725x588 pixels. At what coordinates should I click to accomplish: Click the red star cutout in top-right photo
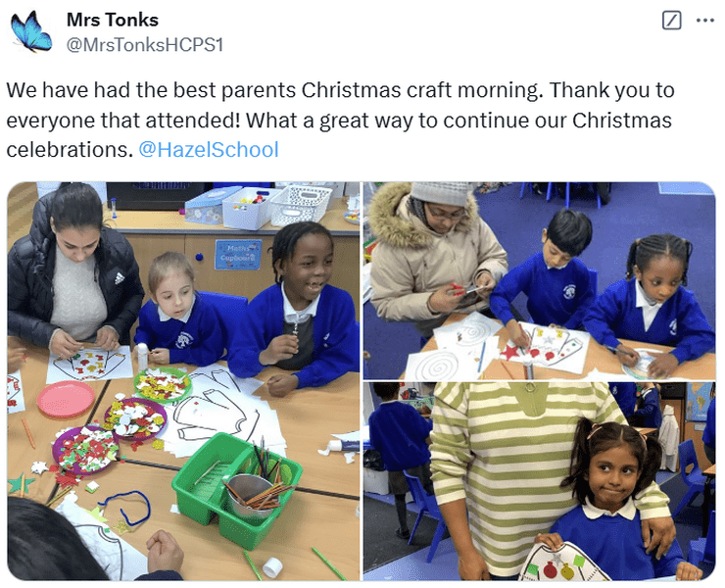509,352
